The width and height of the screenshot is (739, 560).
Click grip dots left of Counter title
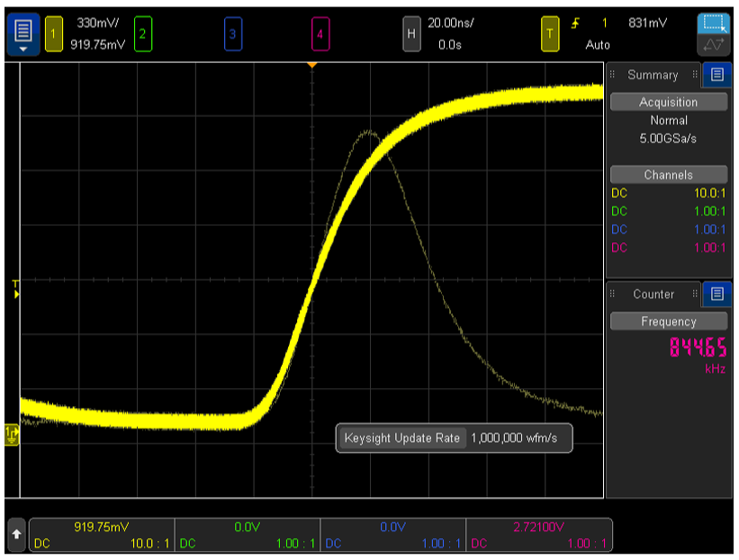[x=612, y=294]
